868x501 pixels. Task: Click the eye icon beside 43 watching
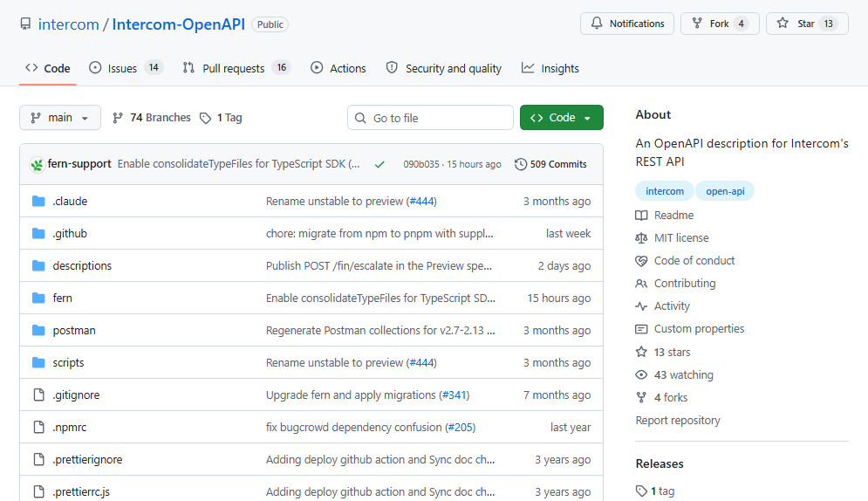[641, 374]
